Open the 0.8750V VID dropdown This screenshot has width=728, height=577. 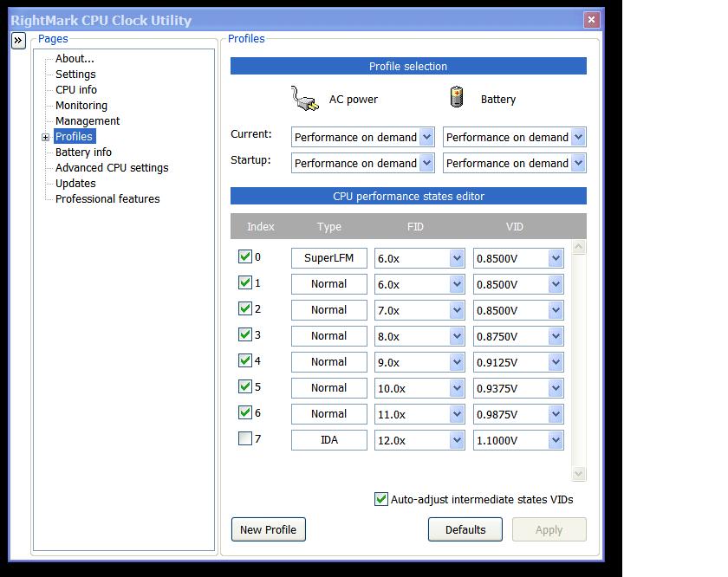(x=556, y=336)
